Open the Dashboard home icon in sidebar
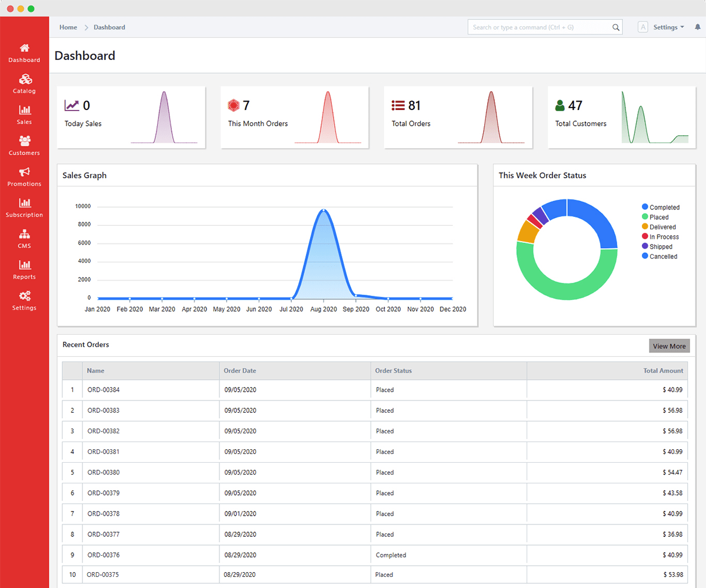 24,48
